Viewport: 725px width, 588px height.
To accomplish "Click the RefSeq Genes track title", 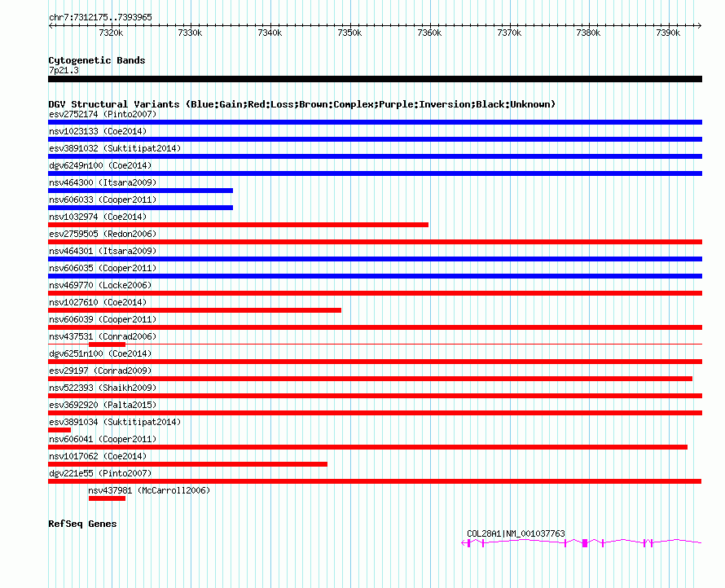I will [x=82, y=524].
